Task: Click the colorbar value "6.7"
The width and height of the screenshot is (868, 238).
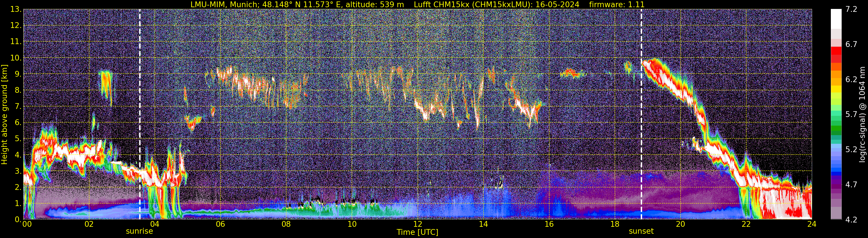Action: pos(851,44)
